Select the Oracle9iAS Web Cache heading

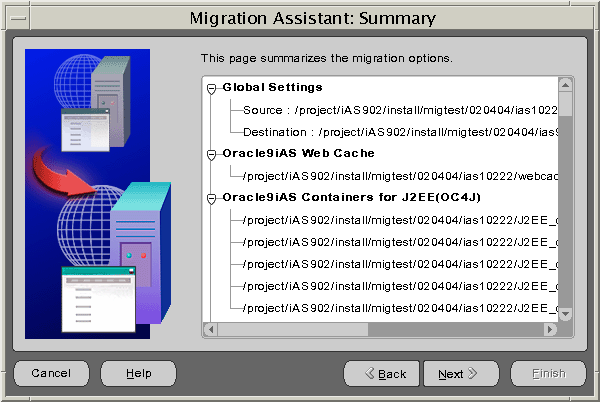click(298, 153)
